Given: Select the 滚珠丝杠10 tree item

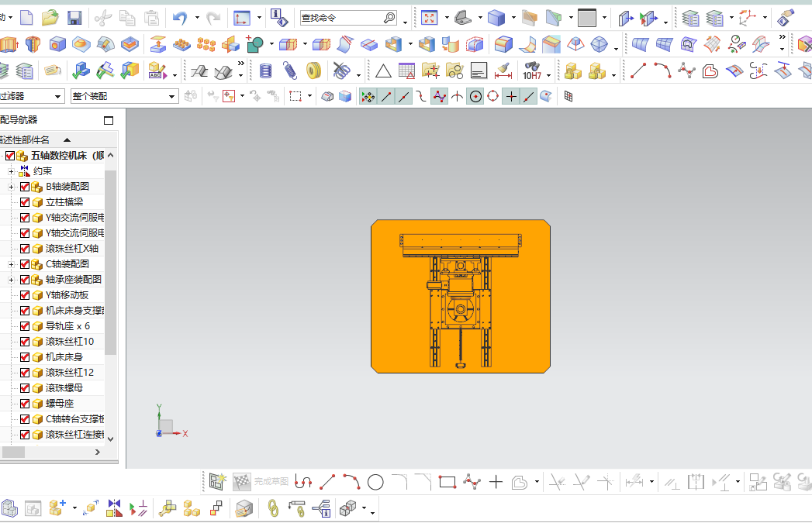Looking at the screenshot, I should (69, 342).
